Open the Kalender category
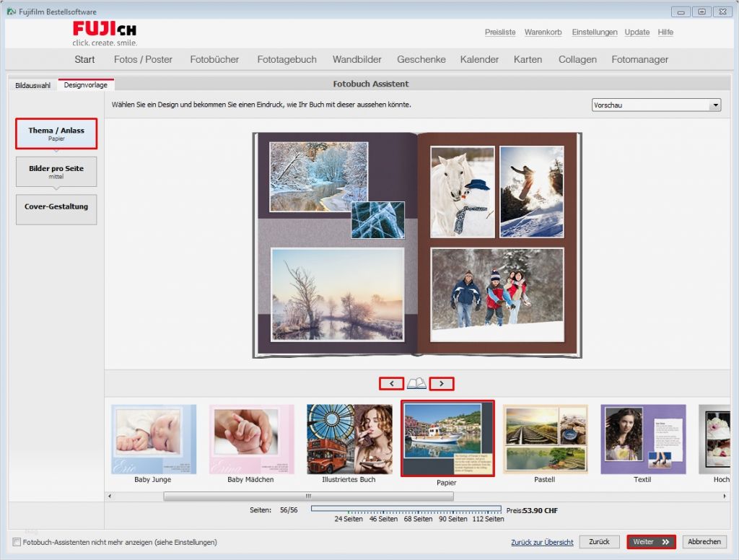 (478, 59)
